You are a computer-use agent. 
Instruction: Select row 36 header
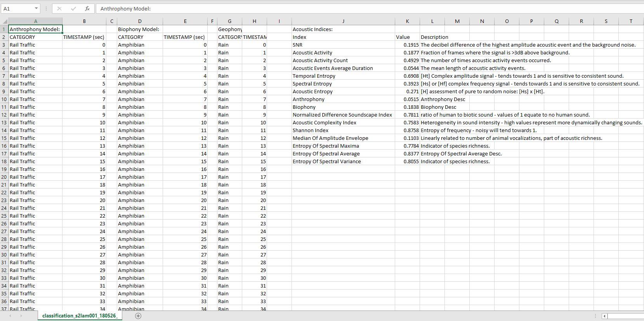coord(4,301)
